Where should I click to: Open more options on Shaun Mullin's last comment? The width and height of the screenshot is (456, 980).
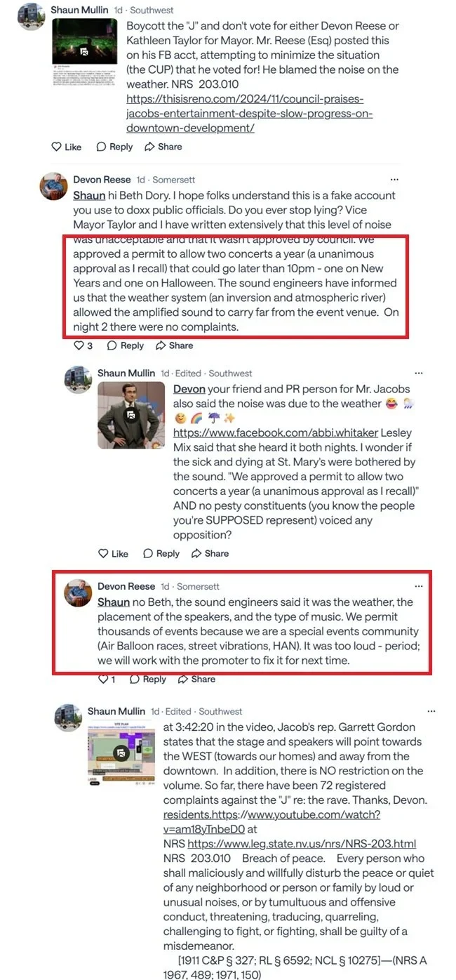point(419,711)
